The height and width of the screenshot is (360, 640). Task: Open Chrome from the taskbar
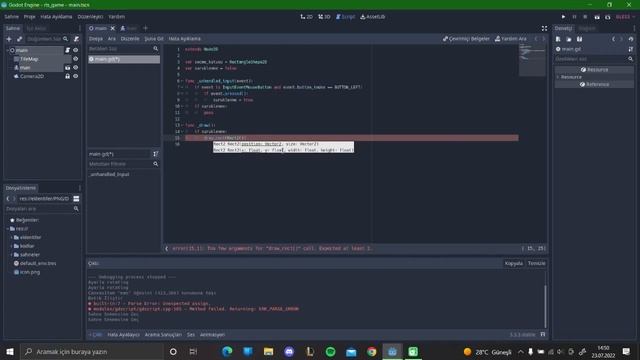pyautogui.click(x=371, y=351)
